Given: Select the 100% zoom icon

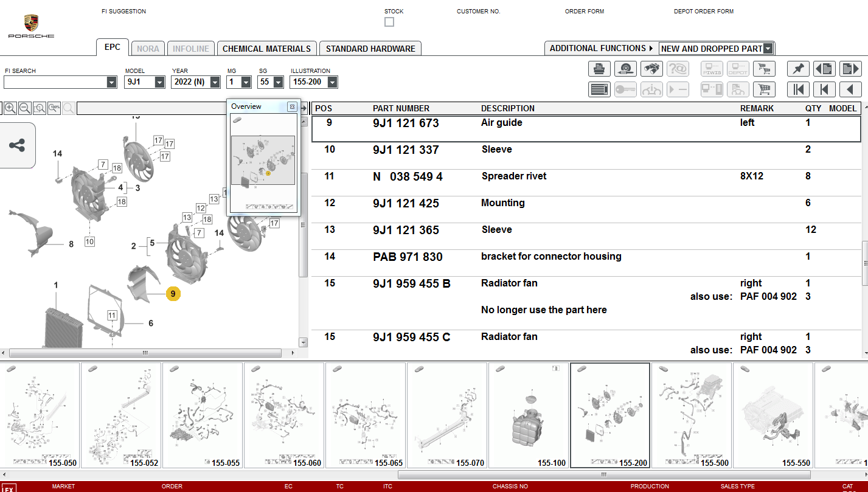Looking at the screenshot, I should (54, 108).
